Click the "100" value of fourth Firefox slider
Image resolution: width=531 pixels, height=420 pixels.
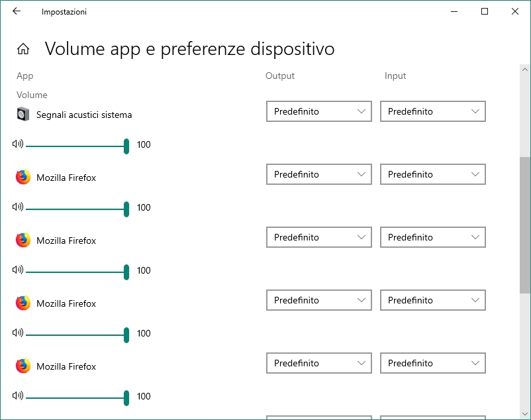[144, 396]
